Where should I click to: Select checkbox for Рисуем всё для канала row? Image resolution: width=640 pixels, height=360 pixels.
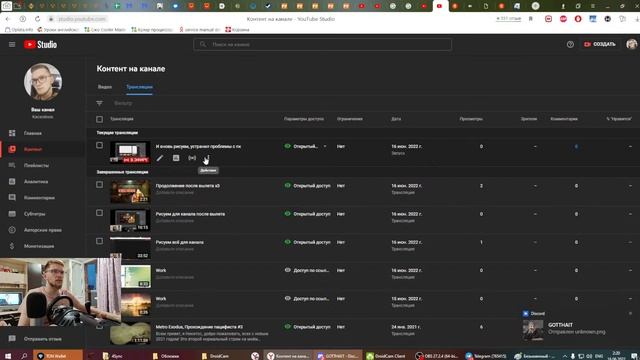(100, 241)
